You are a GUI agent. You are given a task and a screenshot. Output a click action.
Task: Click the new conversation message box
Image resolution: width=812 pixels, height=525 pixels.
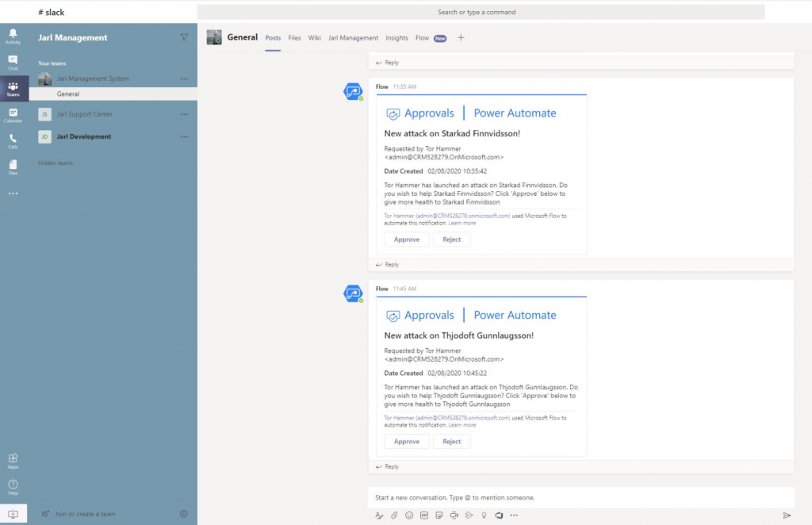point(581,497)
